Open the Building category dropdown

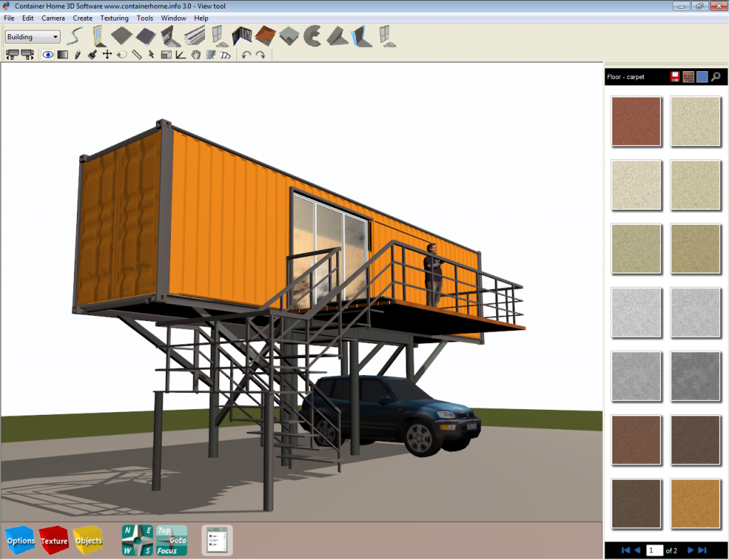33,37
